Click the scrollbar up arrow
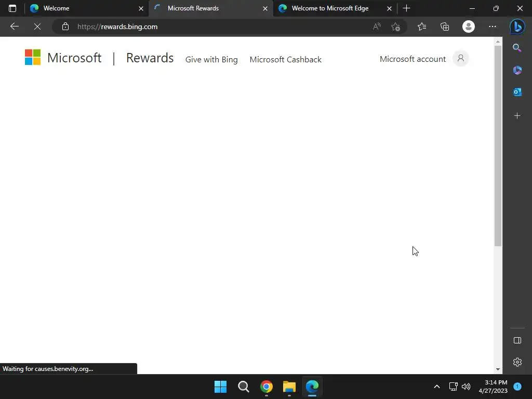532x399 pixels. click(497, 42)
